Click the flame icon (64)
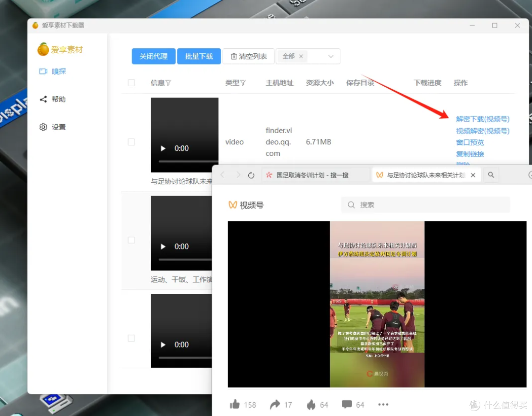The image size is (532, 416). [311, 405]
